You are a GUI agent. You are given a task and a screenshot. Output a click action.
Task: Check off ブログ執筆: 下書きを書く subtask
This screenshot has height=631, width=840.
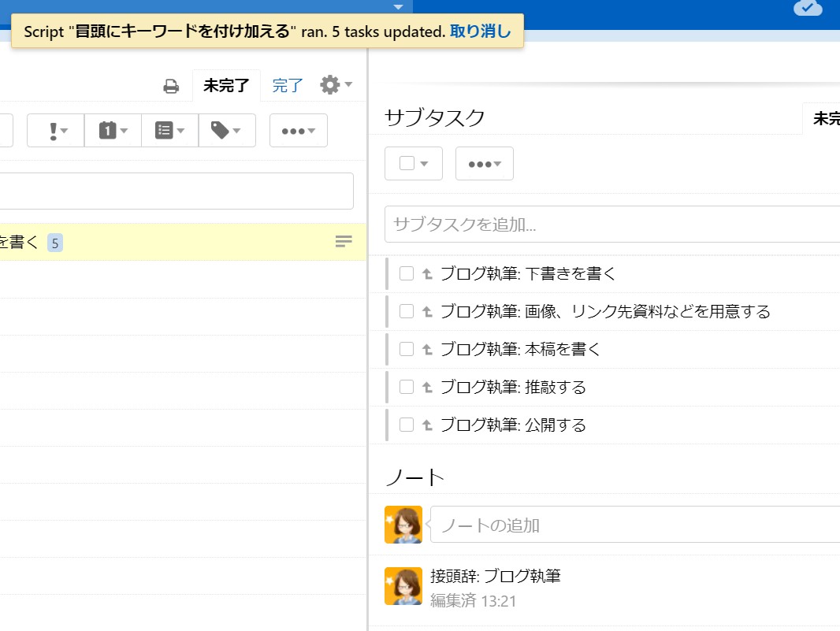(x=407, y=273)
